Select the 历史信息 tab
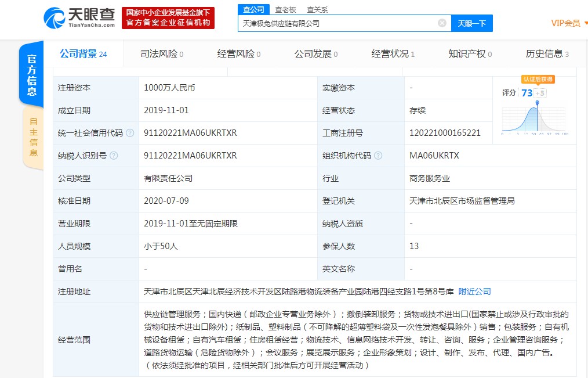Image resolution: width=588 pixels, height=378 pixels. click(x=547, y=54)
